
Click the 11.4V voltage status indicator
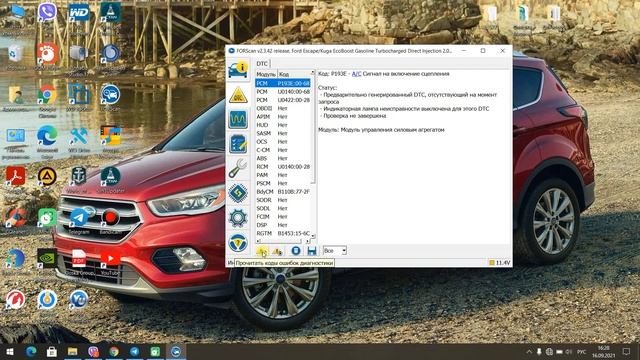click(500, 263)
